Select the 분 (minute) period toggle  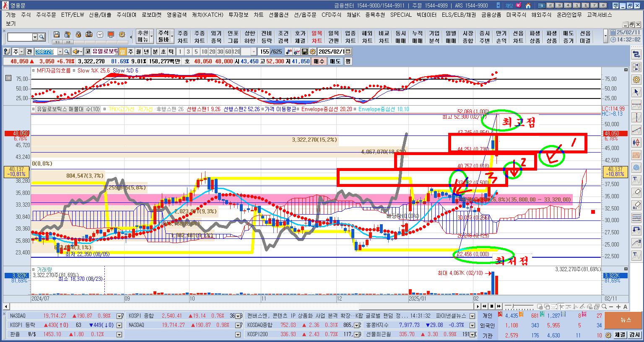tap(155, 52)
